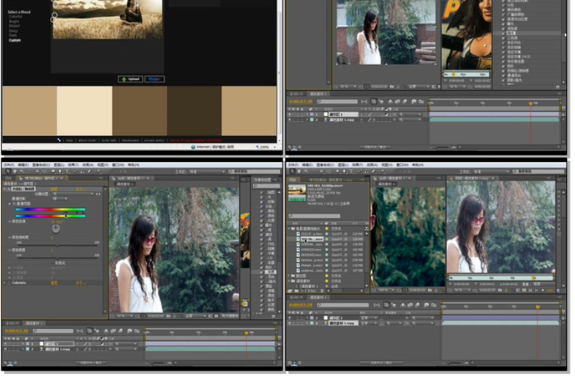Screen dimensions: 575x392
Task: Click the rainbow hue range bar in Effect Controls
Action: click(51, 210)
